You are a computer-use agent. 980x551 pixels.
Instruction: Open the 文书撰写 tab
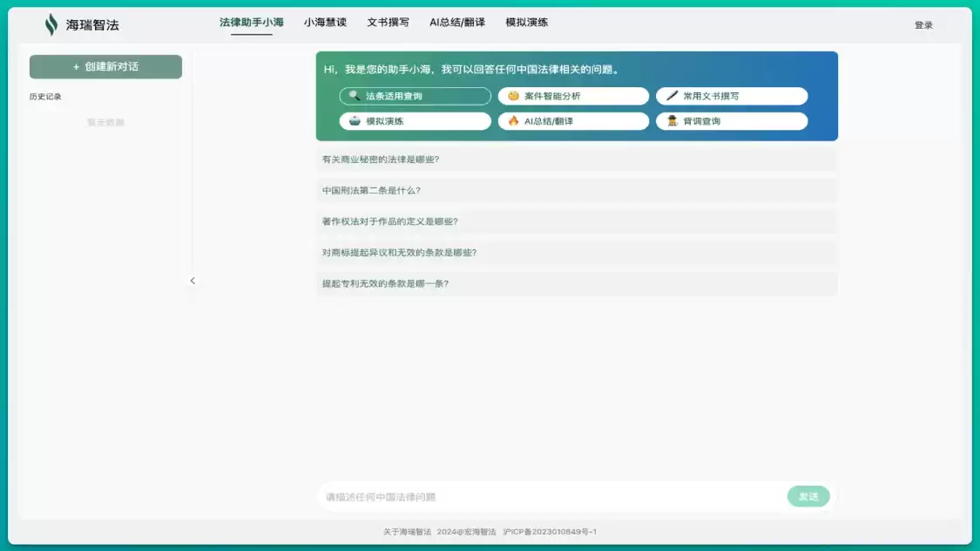[x=388, y=23]
